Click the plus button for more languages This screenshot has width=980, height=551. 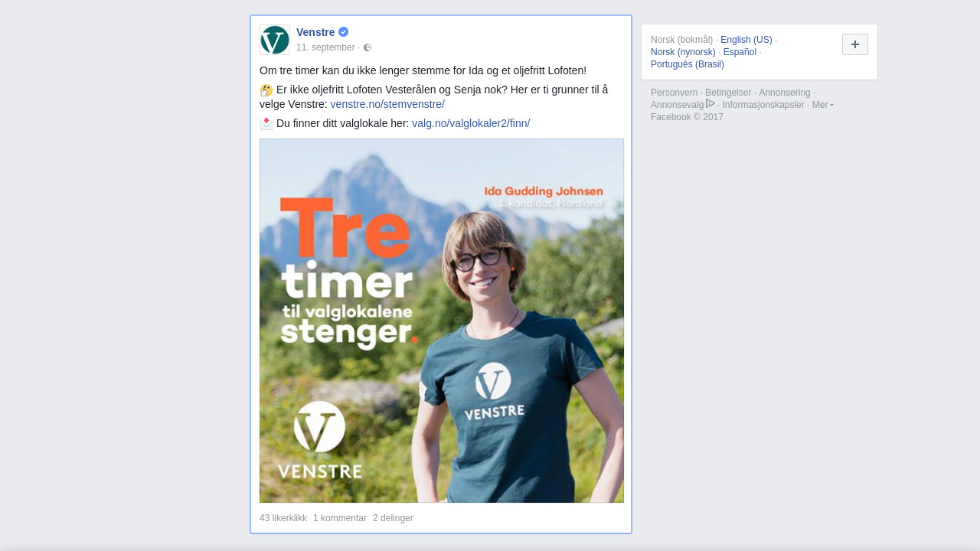[855, 44]
